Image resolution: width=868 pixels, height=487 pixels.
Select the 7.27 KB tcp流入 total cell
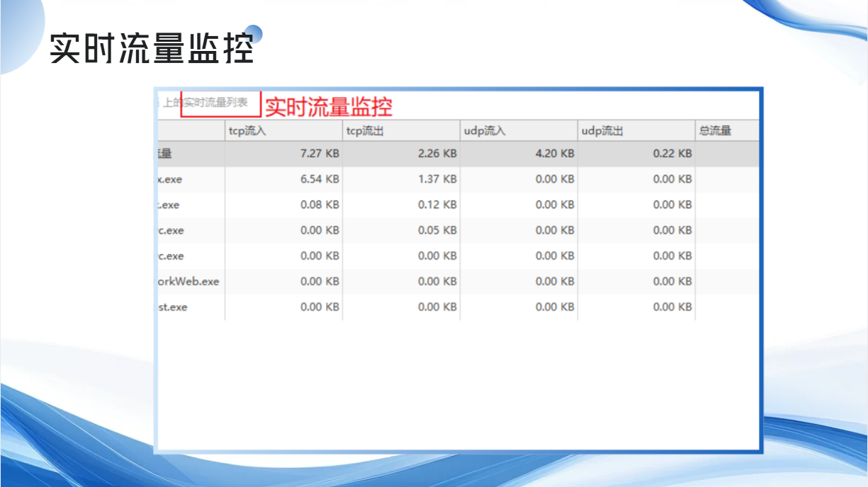[320, 154]
